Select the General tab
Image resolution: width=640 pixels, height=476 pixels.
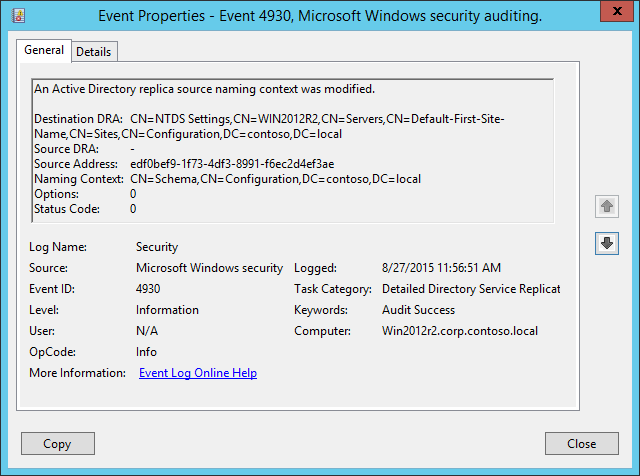tap(44, 50)
